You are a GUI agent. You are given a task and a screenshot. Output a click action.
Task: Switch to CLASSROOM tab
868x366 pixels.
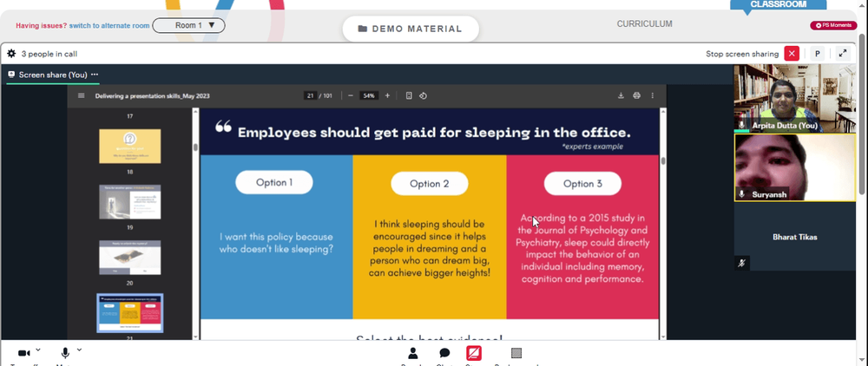coord(778,4)
